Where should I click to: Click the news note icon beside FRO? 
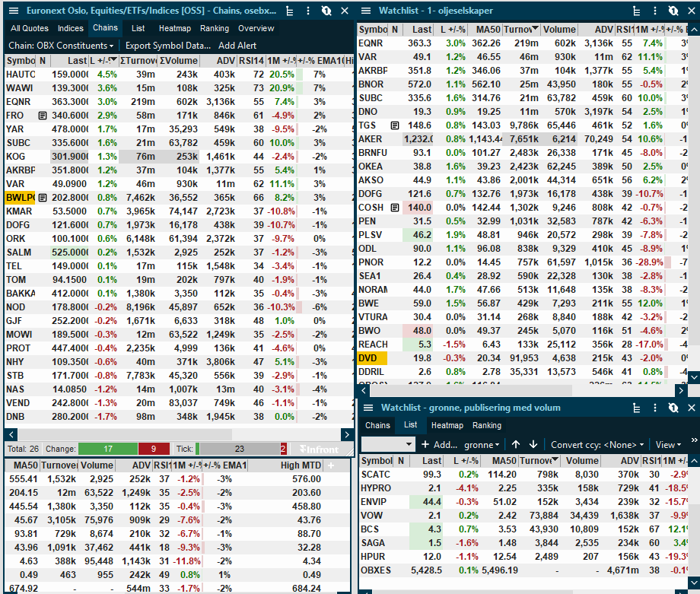click(43, 116)
